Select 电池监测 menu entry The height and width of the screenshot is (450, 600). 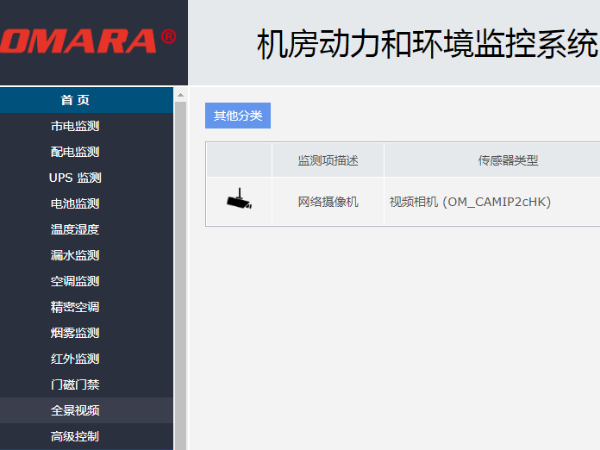(x=75, y=204)
